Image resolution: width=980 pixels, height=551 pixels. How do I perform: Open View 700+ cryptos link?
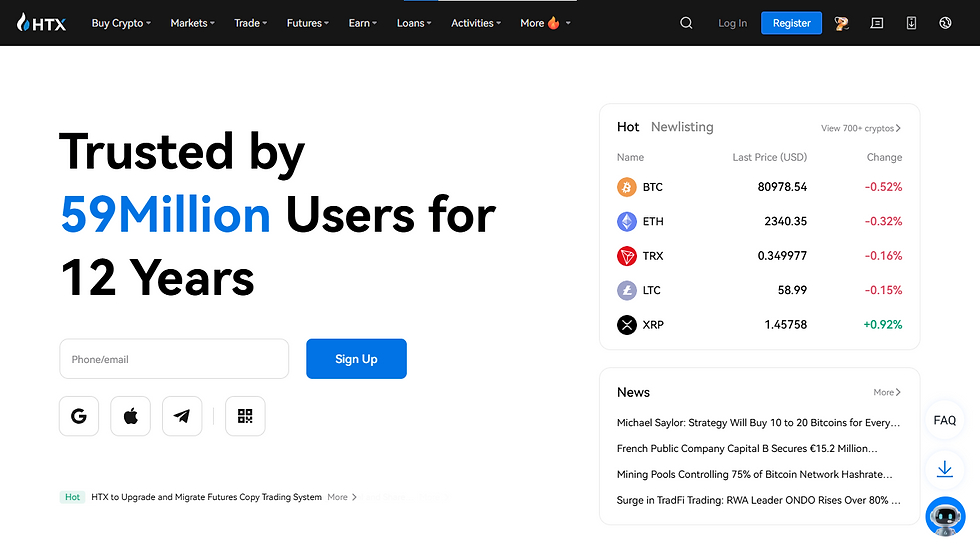coord(861,128)
